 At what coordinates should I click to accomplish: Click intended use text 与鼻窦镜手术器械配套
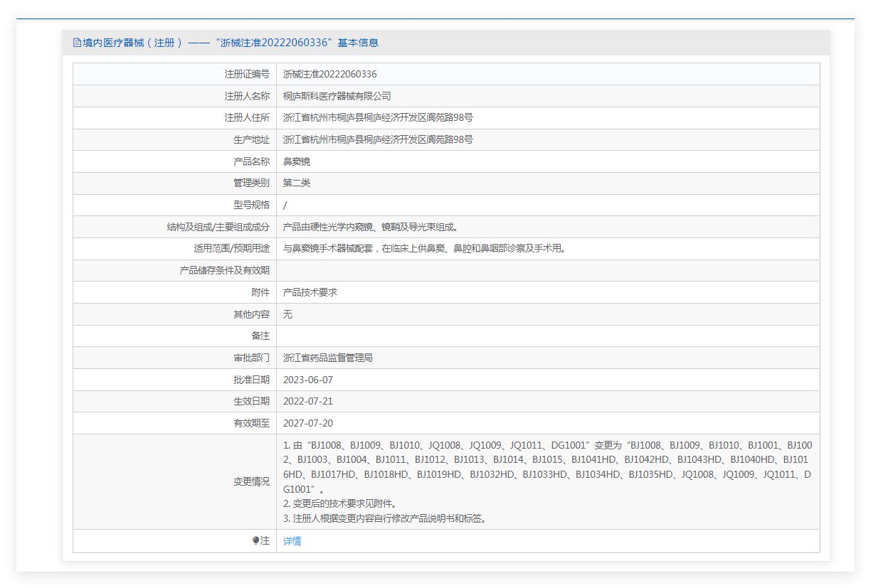pyautogui.click(x=424, y=249)
